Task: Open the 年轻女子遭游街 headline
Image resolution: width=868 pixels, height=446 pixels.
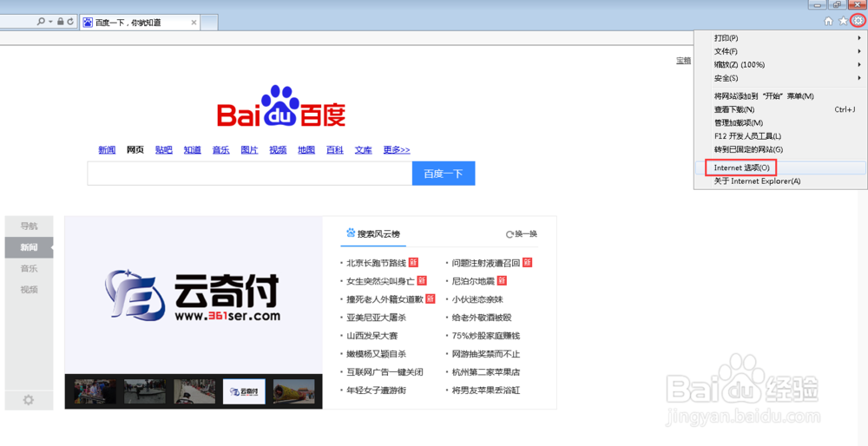Action: pos(377,390)
